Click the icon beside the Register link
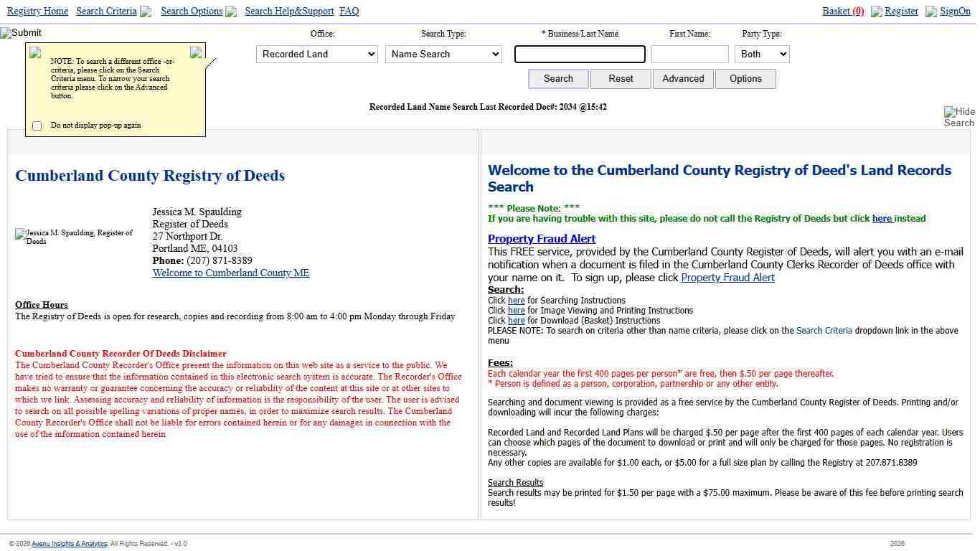Screen dimensions: 980x551 click(x=876, y=12)
